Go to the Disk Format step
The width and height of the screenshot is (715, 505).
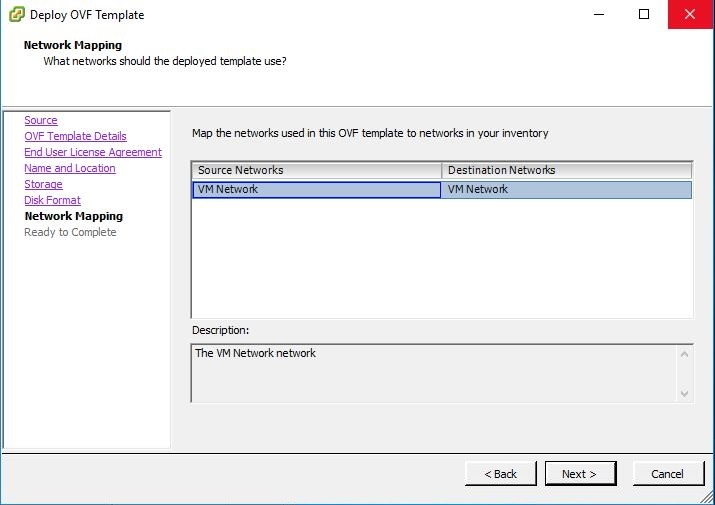52,200
